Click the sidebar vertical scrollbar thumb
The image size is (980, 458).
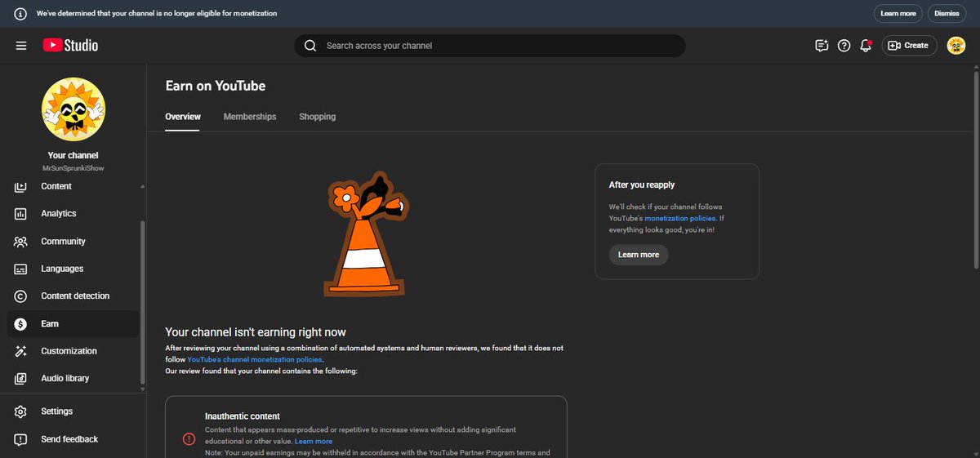click(x=143, y=302)
